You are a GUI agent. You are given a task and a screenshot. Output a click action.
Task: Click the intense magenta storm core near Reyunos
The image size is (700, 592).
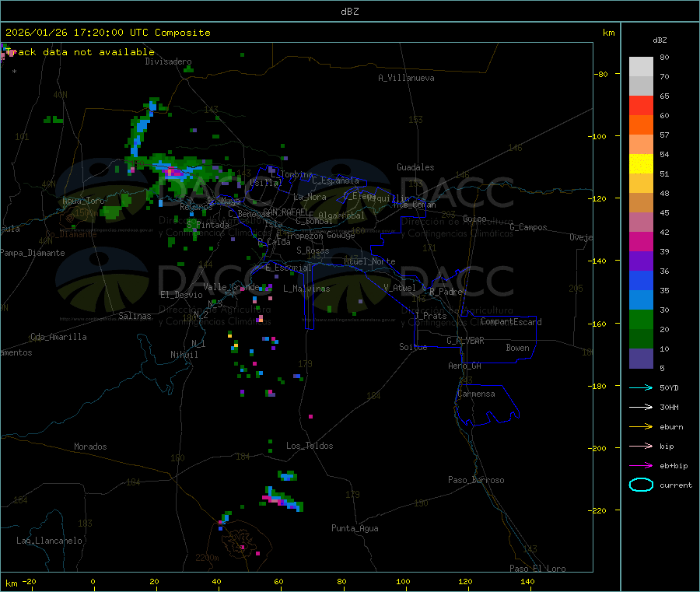tap(173, 172)
